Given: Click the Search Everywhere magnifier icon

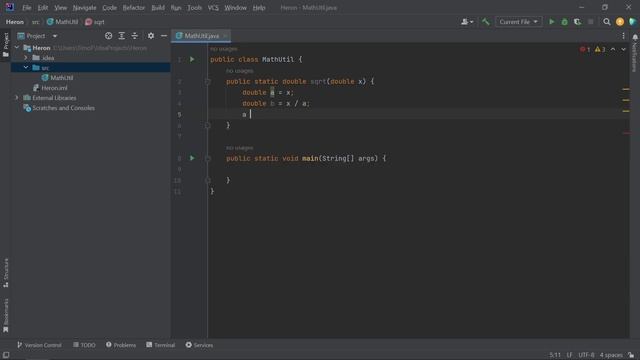Looking at the screenshot, I should pos(607,22).
